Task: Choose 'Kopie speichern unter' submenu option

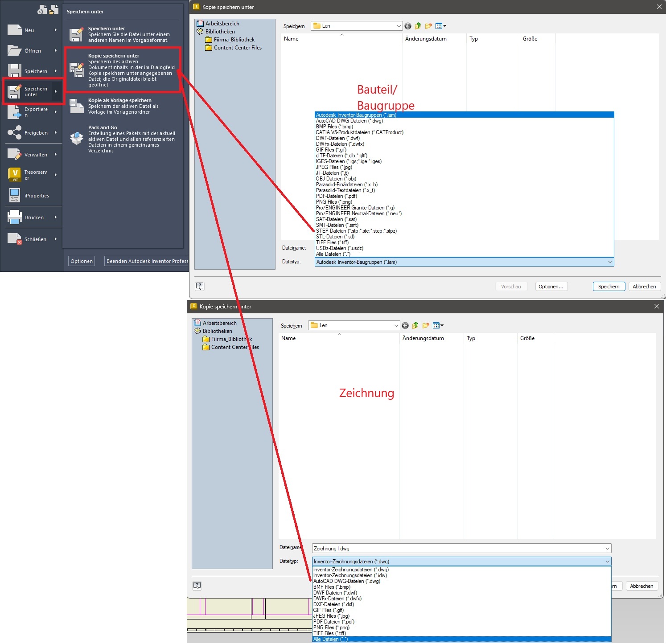Action: (x=123, y=70)
